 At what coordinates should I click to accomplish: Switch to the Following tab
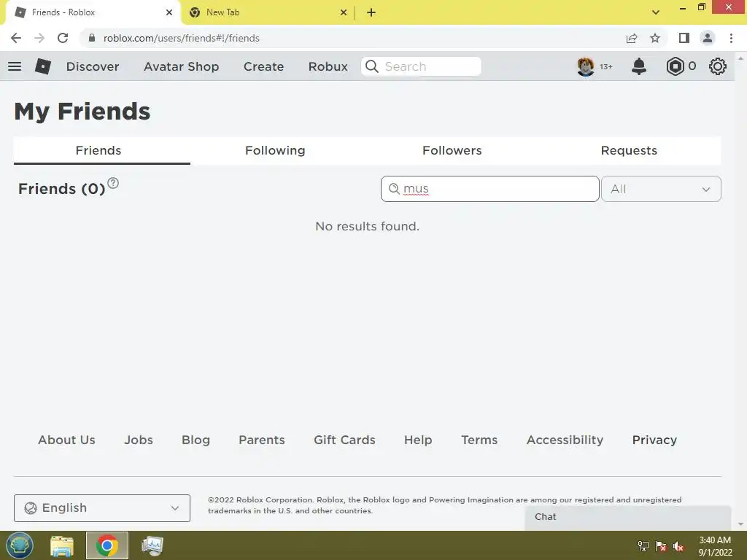click(275, 150)
